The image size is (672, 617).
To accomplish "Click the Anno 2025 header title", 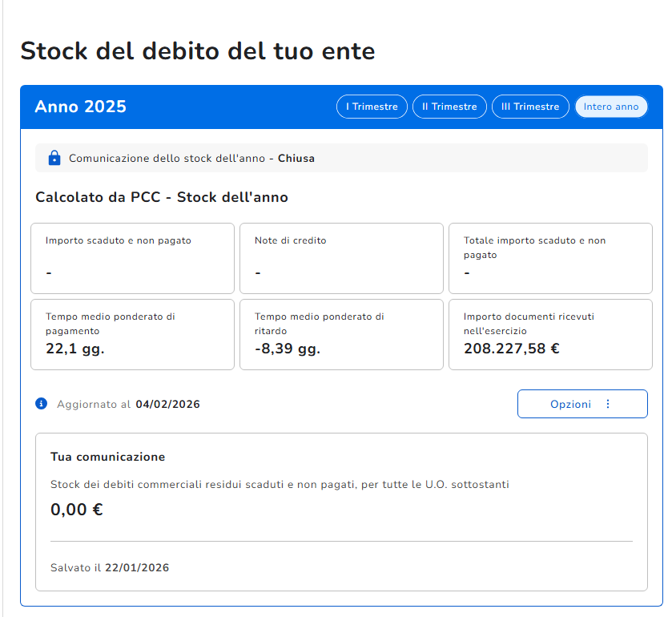I will (81, 107).
